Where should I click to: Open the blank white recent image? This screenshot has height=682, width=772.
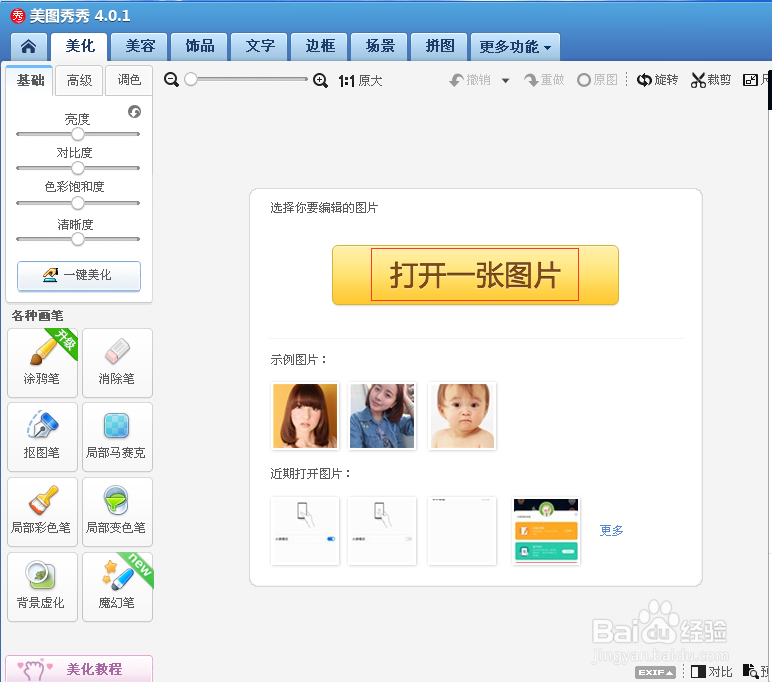462,531
